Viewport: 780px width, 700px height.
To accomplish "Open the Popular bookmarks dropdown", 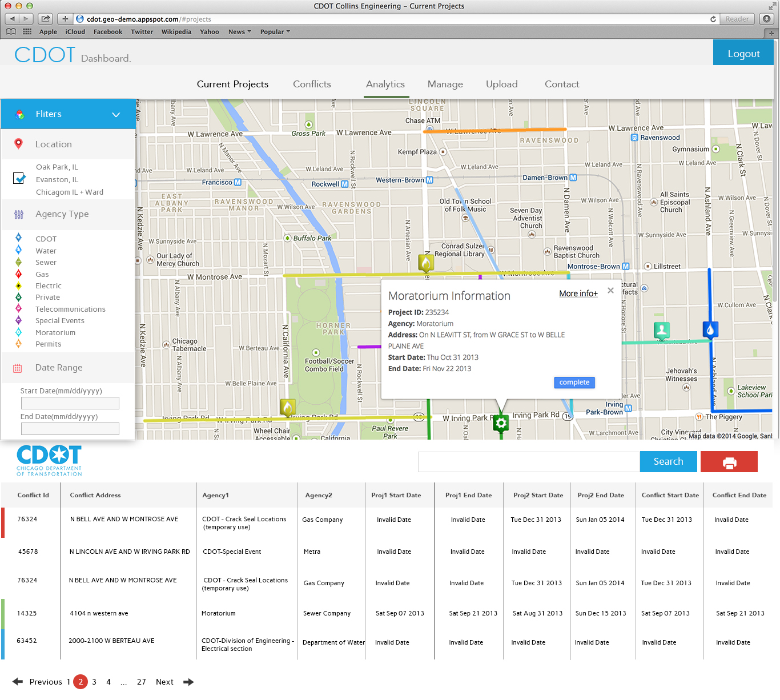I will (275, 32).
